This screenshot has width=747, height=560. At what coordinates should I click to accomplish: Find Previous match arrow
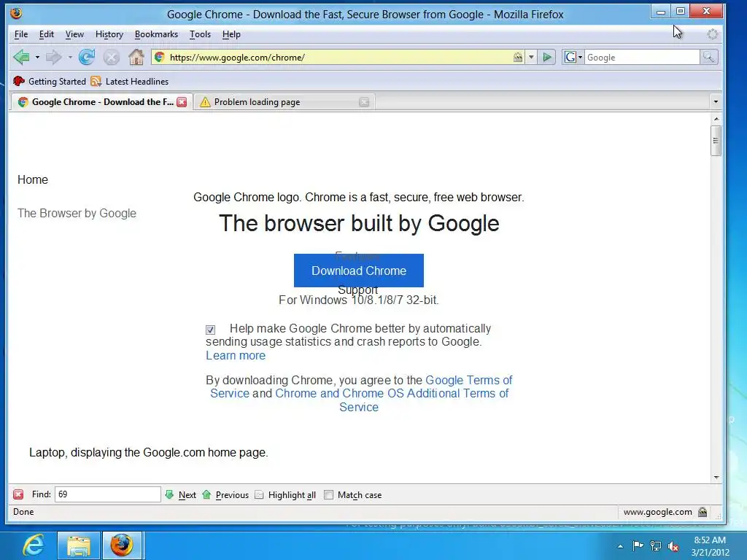pyautogui.click(x=225, y=495)
